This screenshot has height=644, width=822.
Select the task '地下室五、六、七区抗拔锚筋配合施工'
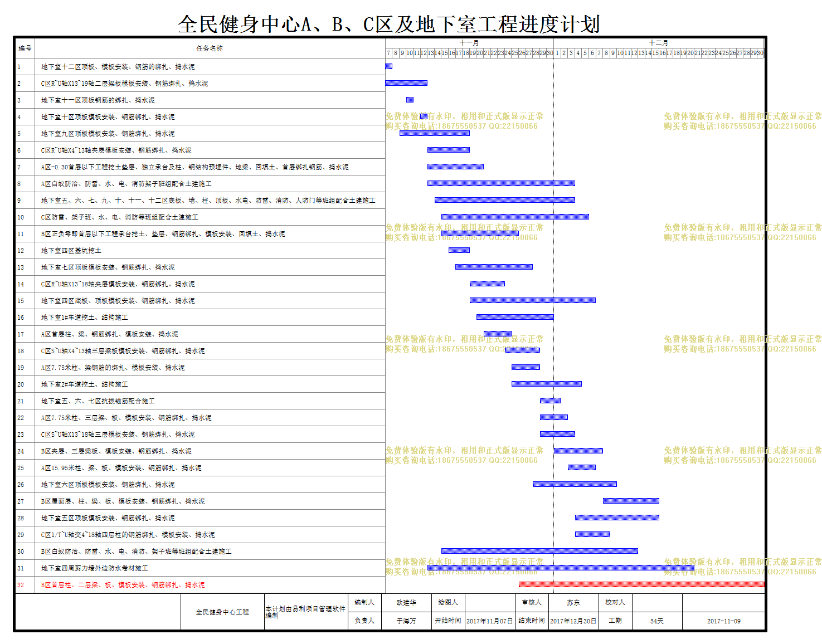(98, 401)
